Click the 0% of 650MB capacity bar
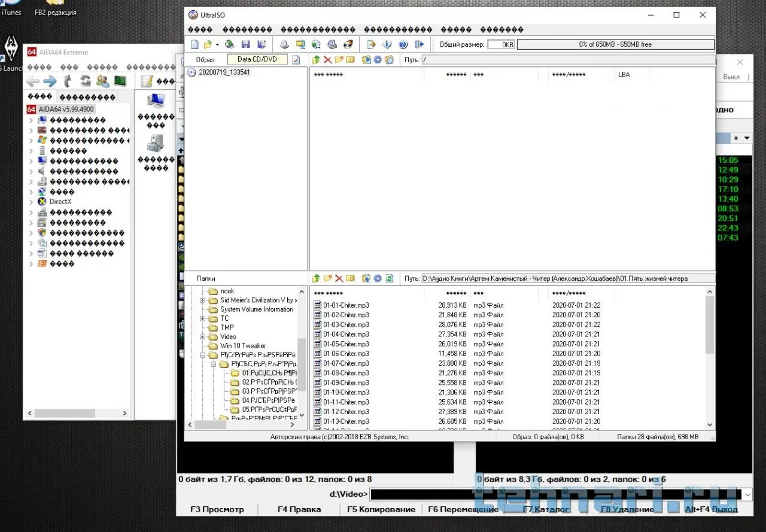This screenshot has width=766, height=532. 615,44
